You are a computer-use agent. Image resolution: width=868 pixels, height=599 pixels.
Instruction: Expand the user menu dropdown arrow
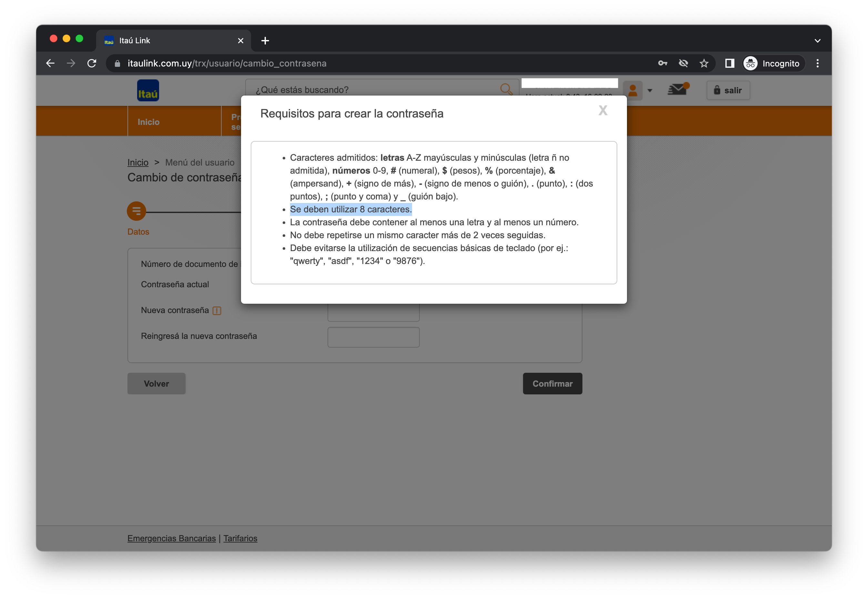(x=650, y=90)
